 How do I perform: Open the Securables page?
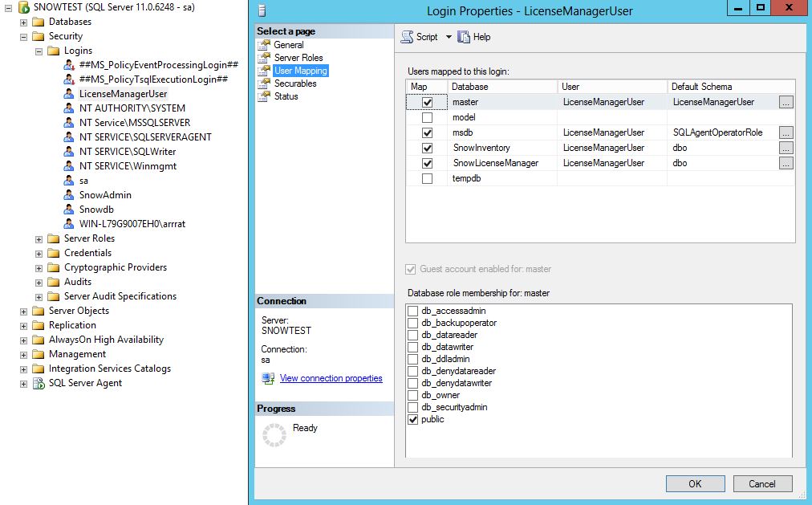(295, 83)
